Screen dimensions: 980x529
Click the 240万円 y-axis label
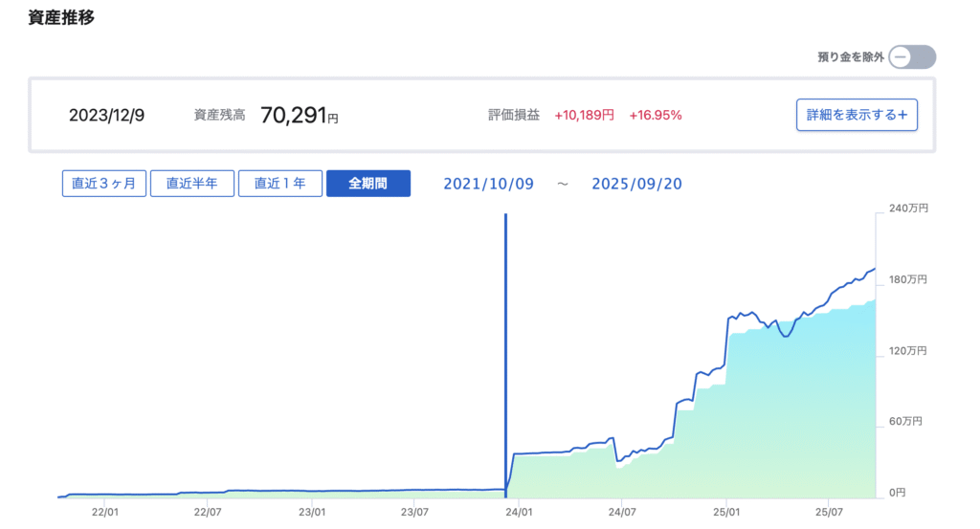pos(908,209)
